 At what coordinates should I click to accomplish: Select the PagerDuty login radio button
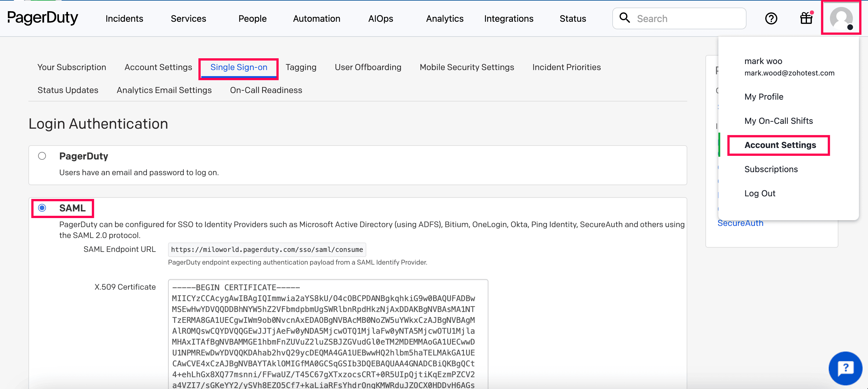click(42, 156)
